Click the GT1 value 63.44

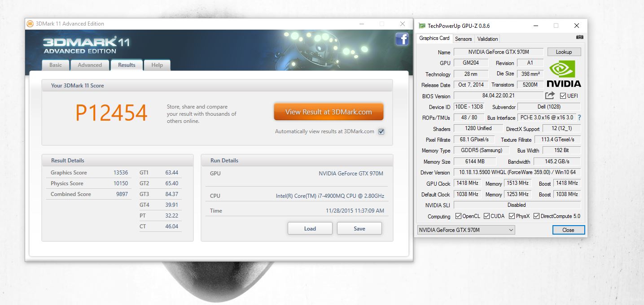click(171, 173)
